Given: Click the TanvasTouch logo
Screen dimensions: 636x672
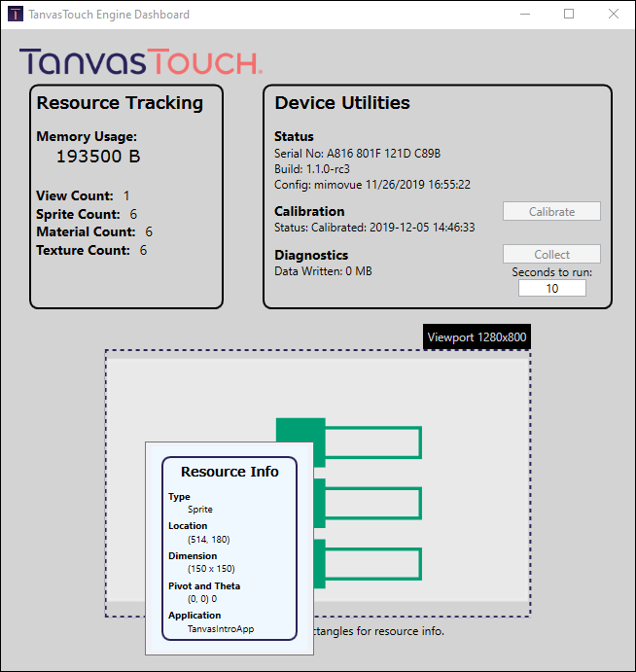Looking at the screenshot, I should [141, 61].
